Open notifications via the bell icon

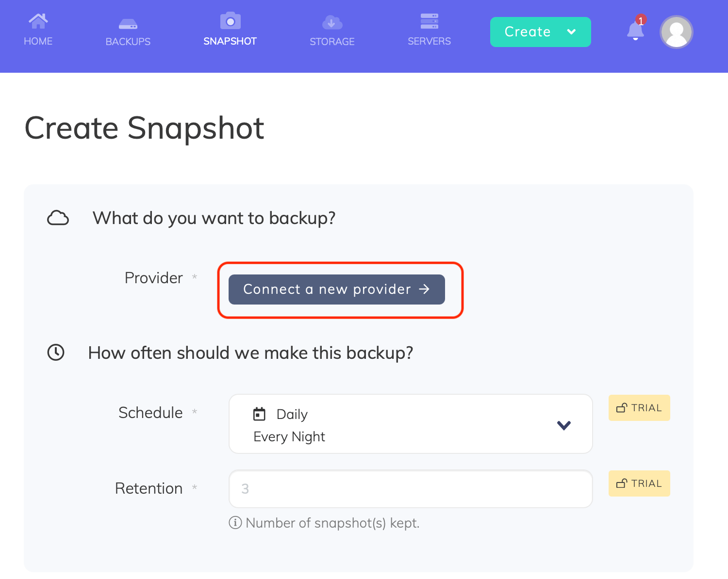[x=635, y=30]
